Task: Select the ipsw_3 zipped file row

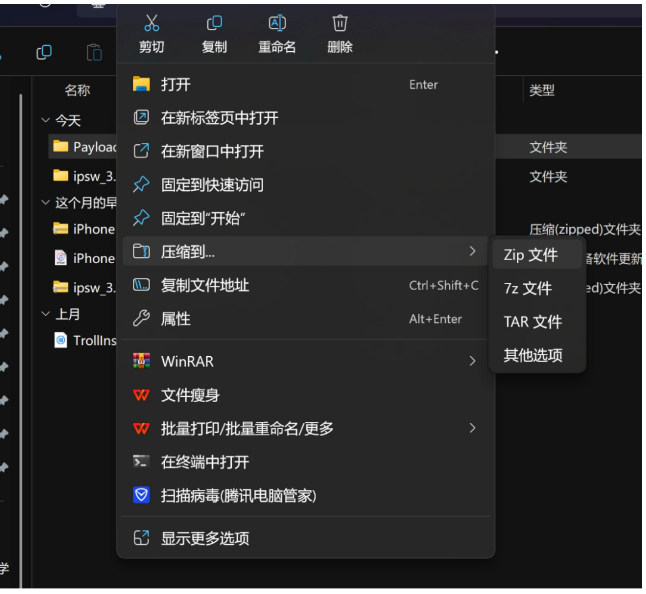Action: [x=82, y=287]
